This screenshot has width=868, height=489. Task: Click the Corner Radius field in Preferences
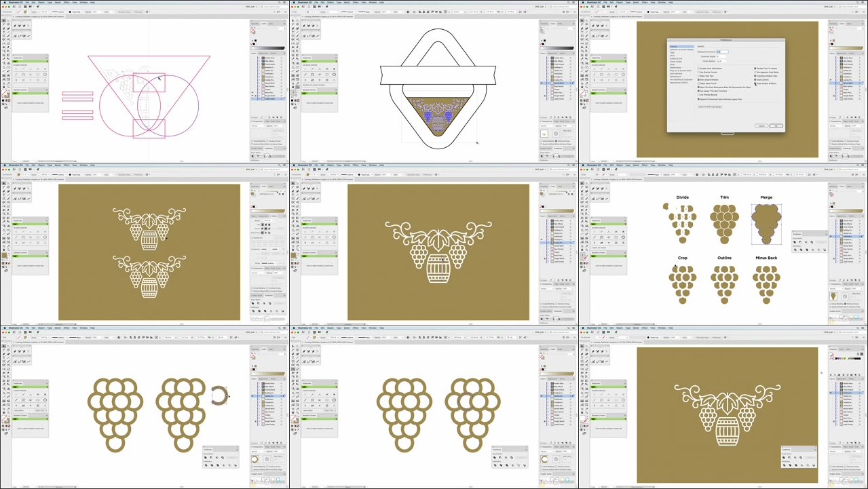click(x=721, y=61)
